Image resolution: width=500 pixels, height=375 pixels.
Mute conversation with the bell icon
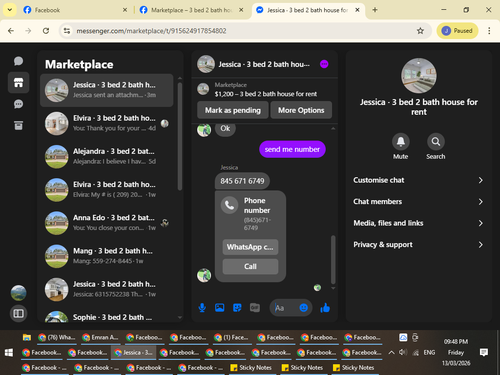tap(401, 142)
